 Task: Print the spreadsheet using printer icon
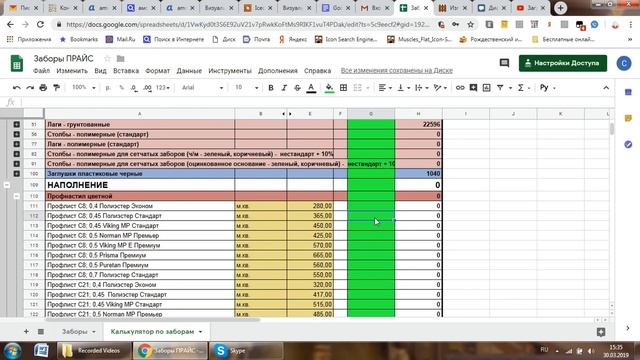43,88
